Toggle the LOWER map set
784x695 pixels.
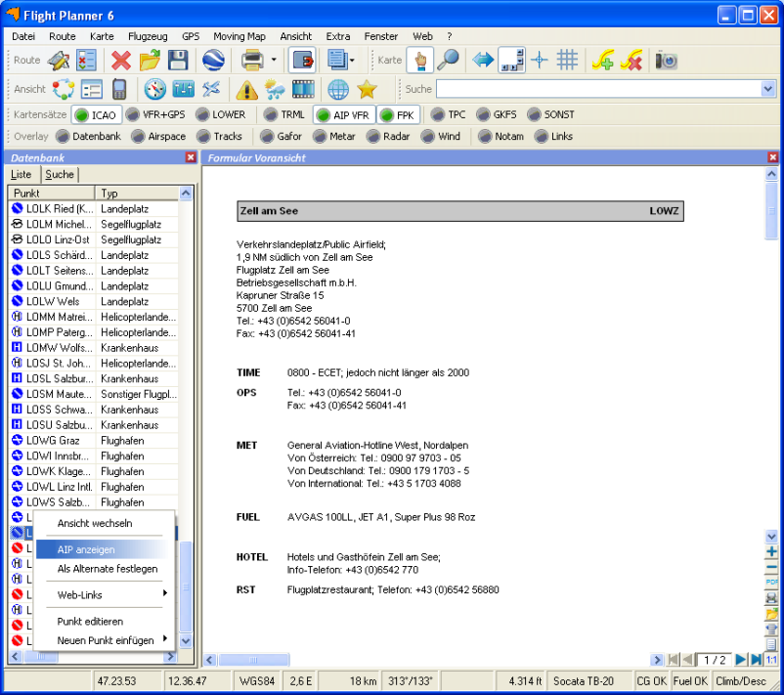point(221,114)
